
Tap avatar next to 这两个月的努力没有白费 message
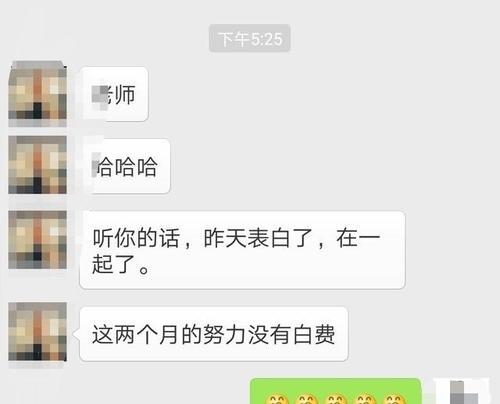[x=37, y=332]
